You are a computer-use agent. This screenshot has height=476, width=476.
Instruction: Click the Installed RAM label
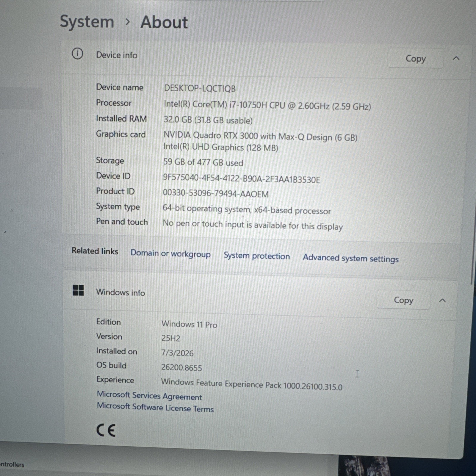121,118
